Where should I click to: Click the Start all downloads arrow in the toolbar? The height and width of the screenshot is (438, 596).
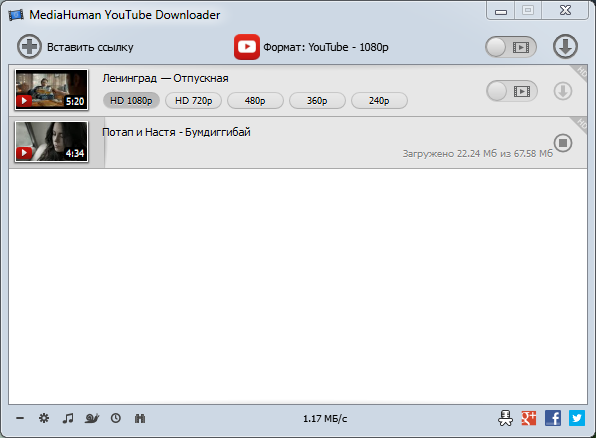tap(565, 47)
